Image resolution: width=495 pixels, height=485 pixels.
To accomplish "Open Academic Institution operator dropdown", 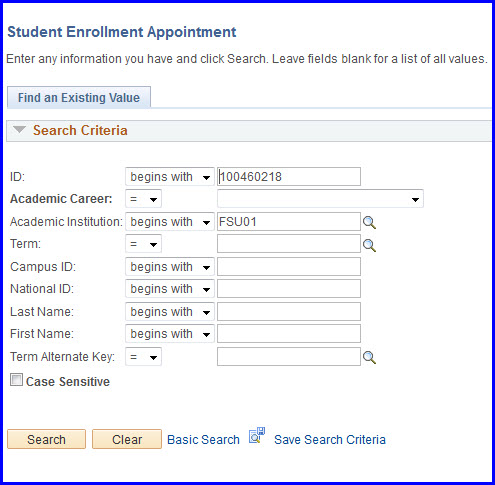I will pyautogui.click(x=170, y=222).
